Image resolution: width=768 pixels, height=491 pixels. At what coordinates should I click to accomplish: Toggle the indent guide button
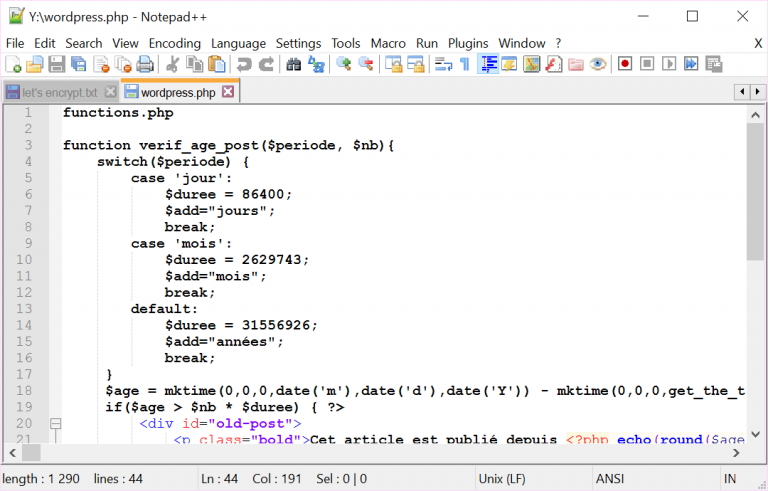[x=489, y=65]
